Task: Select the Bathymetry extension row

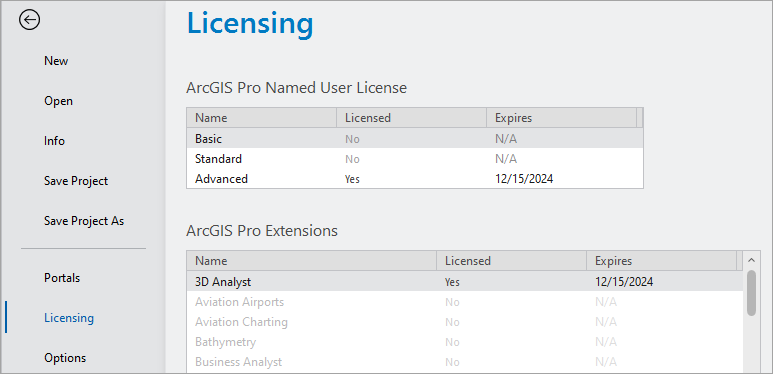Action: (x=465, y=341)
